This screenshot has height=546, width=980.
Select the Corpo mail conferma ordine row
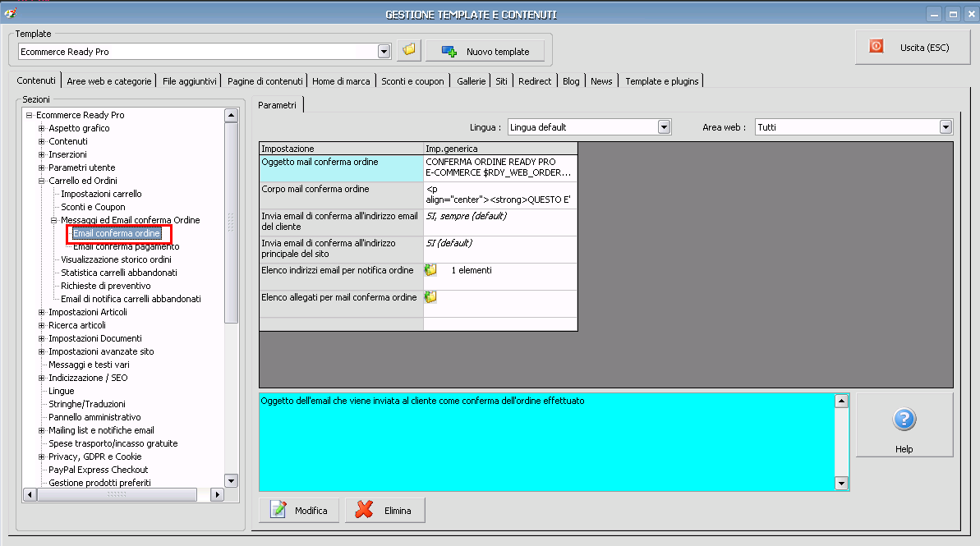418,195
